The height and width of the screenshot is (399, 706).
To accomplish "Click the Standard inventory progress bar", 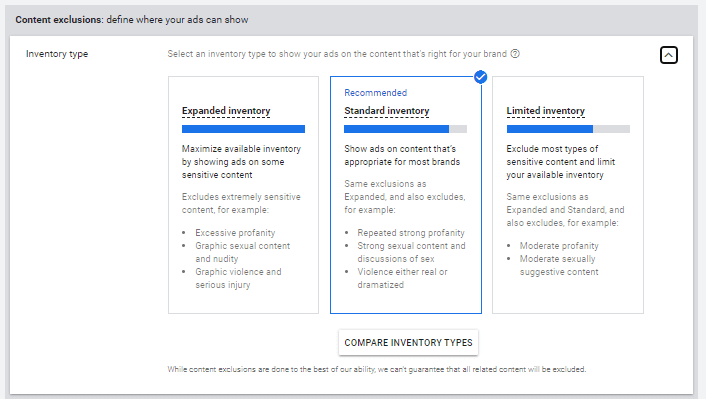I will coord(405,129).
